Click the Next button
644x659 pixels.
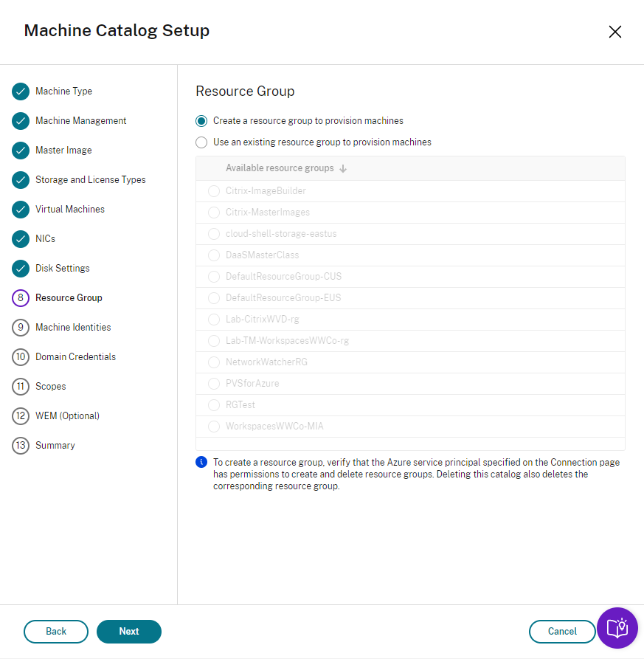129,632
